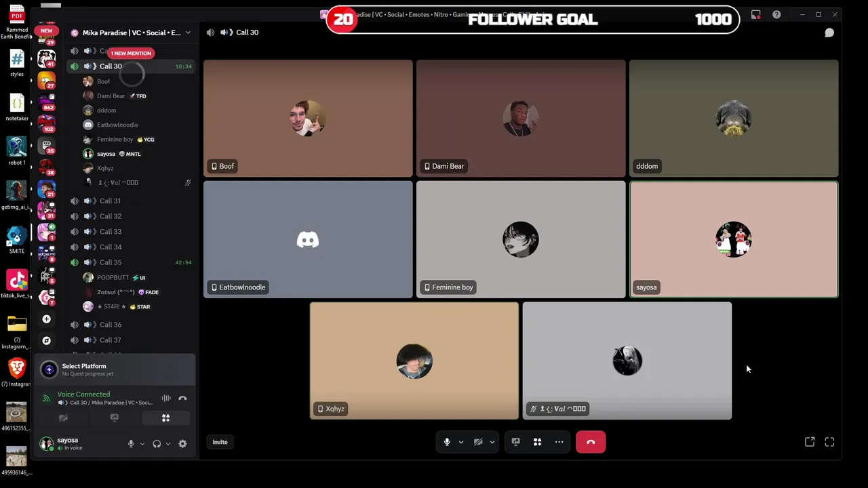Screen dimensions: 868x488
Task: Mute microphone in bottom call controls
Action: point(447,442)
